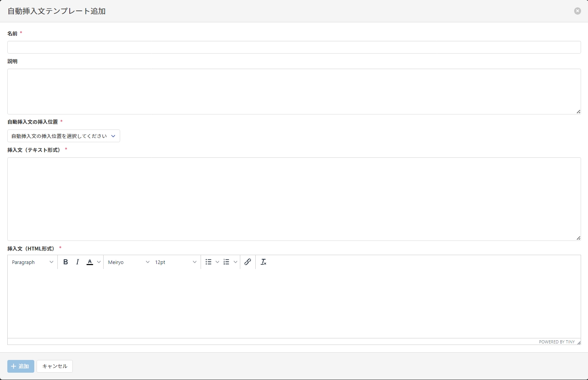Clear formatting with the Tx icon
The height and width of the screenshot is (380, 588).
coord(263,262)
